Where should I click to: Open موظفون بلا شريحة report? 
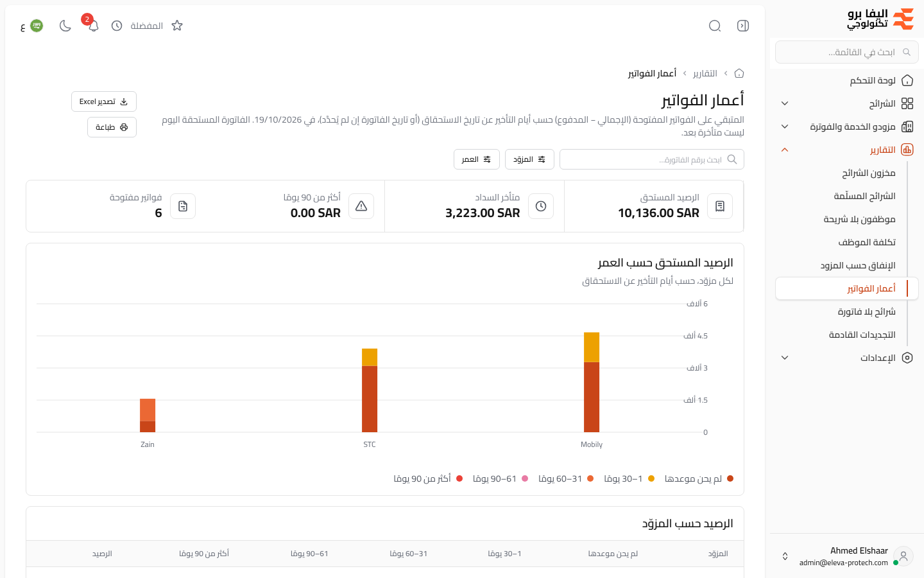tap(859, 219)
